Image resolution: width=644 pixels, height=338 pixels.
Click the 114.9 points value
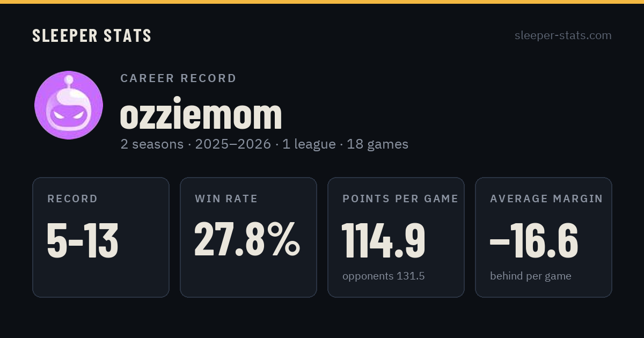(383, 240)
